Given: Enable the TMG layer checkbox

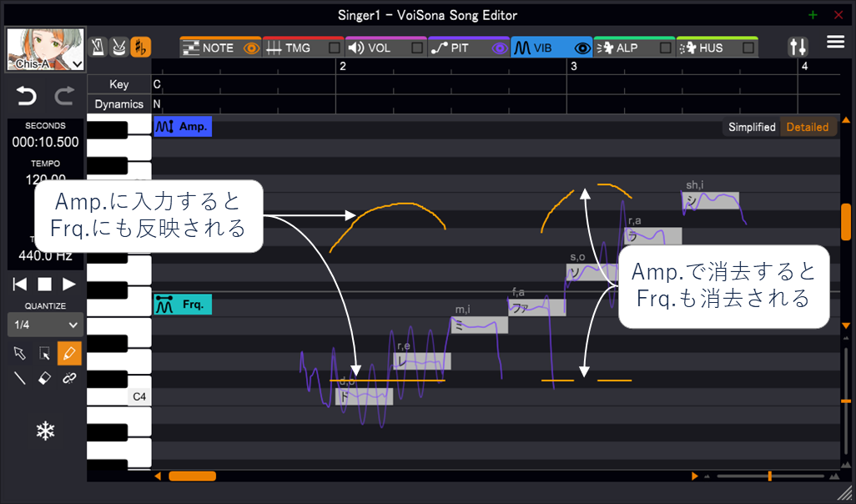Looking at the screenshot, I should [334, 48].
